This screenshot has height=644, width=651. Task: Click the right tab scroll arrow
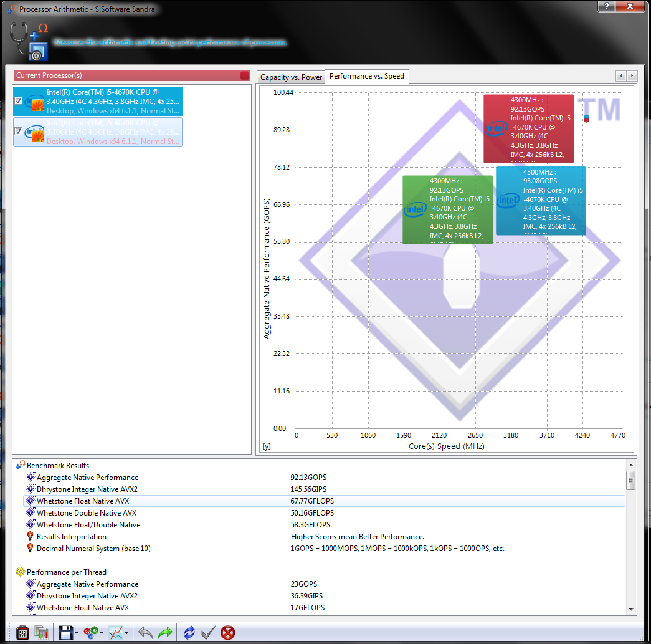pos(632,75)
